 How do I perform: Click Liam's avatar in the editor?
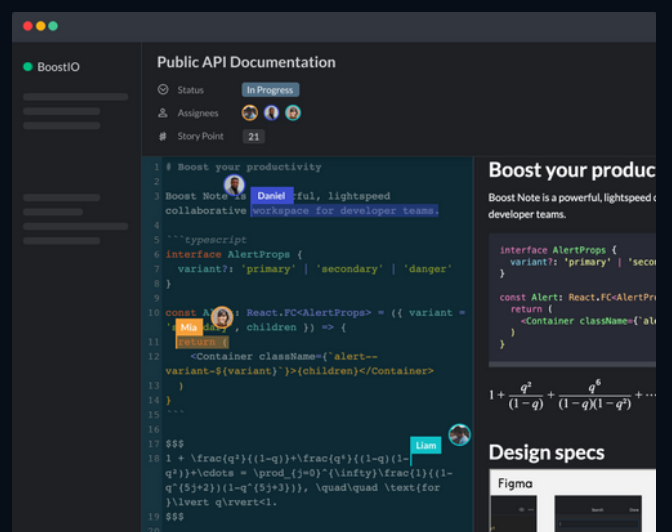tap(459, 434)
